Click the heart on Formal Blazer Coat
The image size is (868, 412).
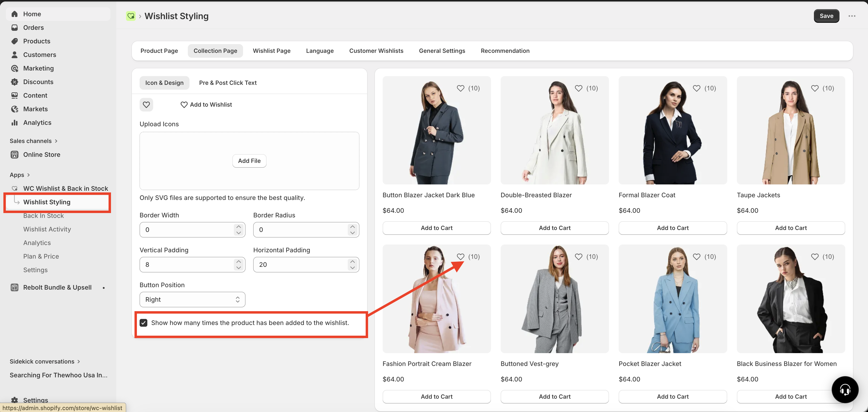click(x=696, y=88)
